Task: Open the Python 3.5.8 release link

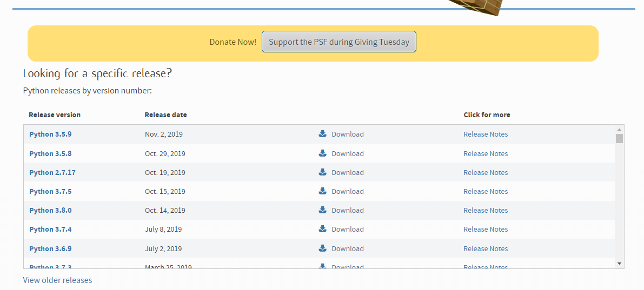Action: (50, 153)
